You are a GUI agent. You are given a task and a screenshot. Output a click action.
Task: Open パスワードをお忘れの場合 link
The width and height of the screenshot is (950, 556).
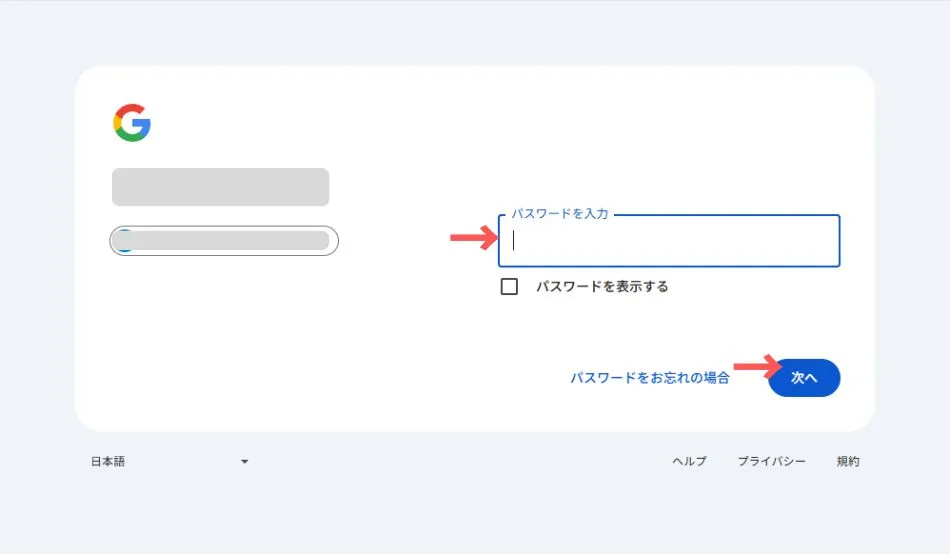(649, 378)
